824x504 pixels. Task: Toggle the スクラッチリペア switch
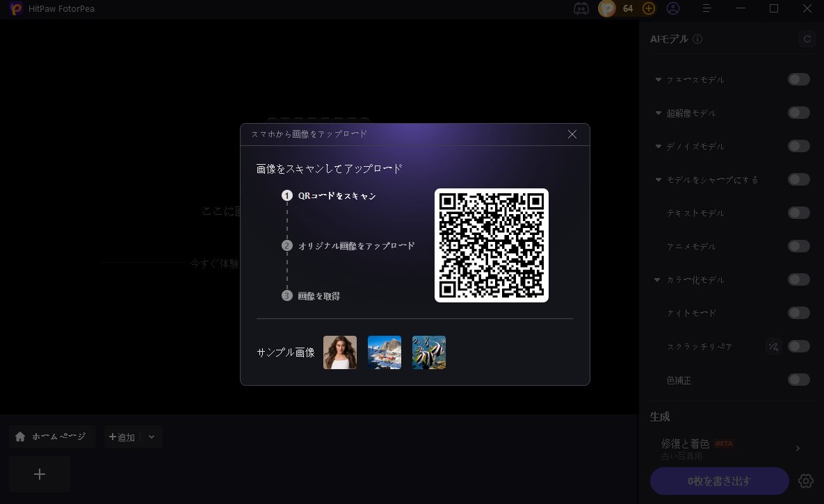799,346
